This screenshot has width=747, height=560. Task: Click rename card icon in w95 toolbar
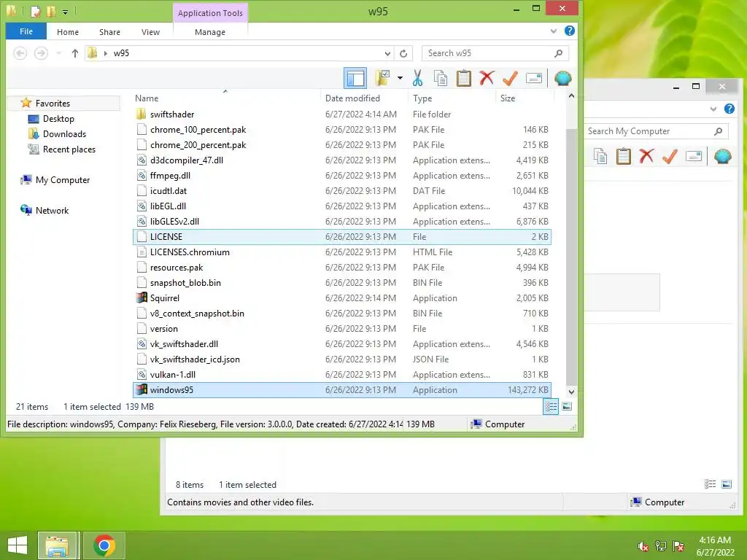(x=533, y=78)
